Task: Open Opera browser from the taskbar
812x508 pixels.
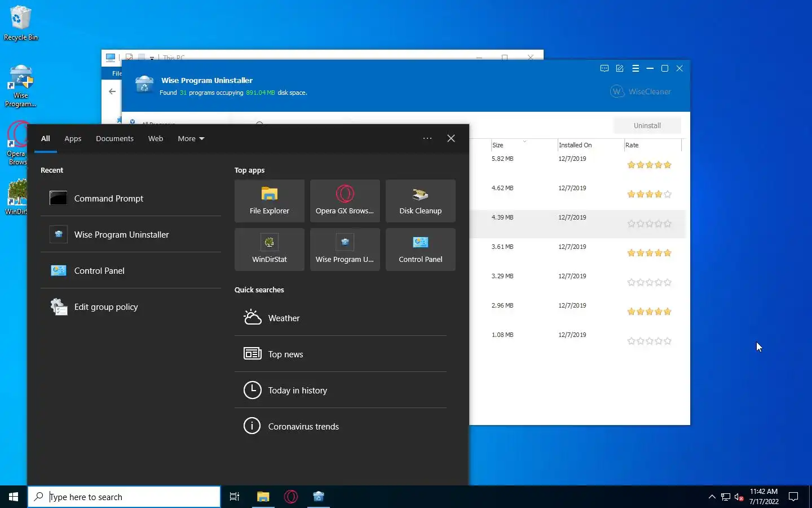Action: [x=291, y=497]
